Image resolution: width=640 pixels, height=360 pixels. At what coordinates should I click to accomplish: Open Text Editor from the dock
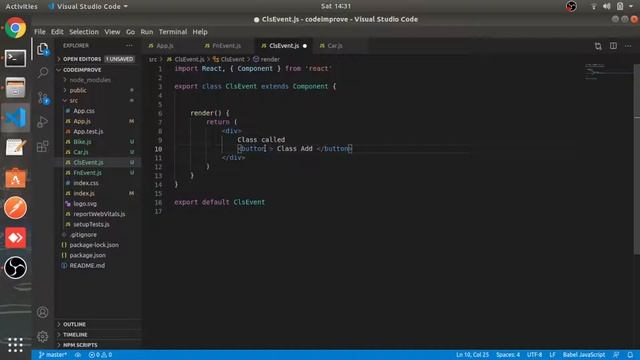pos(16,147)
